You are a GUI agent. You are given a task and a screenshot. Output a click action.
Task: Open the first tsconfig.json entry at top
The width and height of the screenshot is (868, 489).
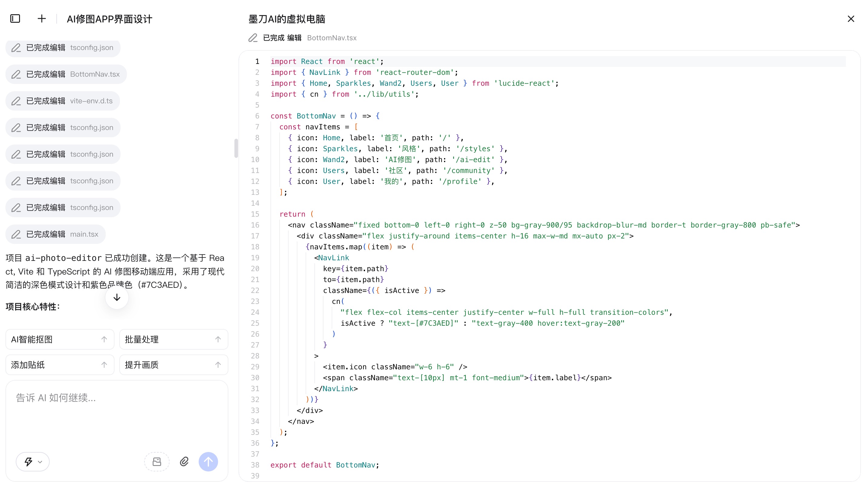pos(63,48)
